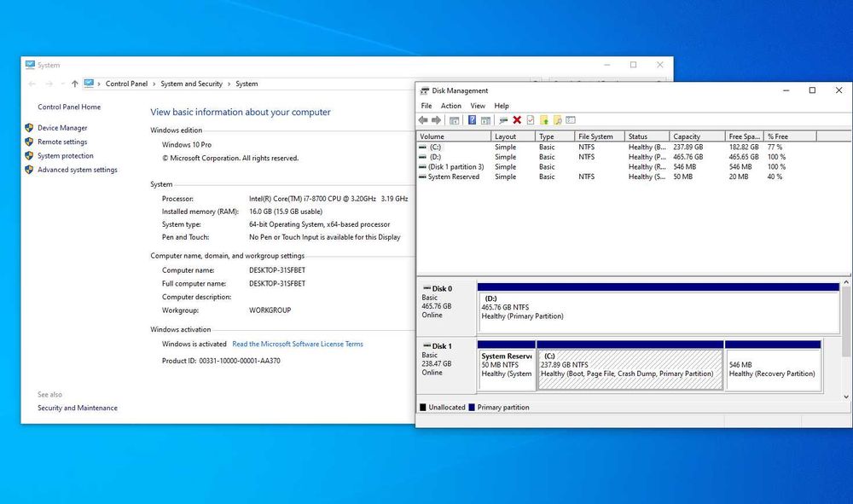The height and width of the screenshot is (504, 853).
Task: Click the shield icon beside Remote settings
Action: click(x=29, y=142)
